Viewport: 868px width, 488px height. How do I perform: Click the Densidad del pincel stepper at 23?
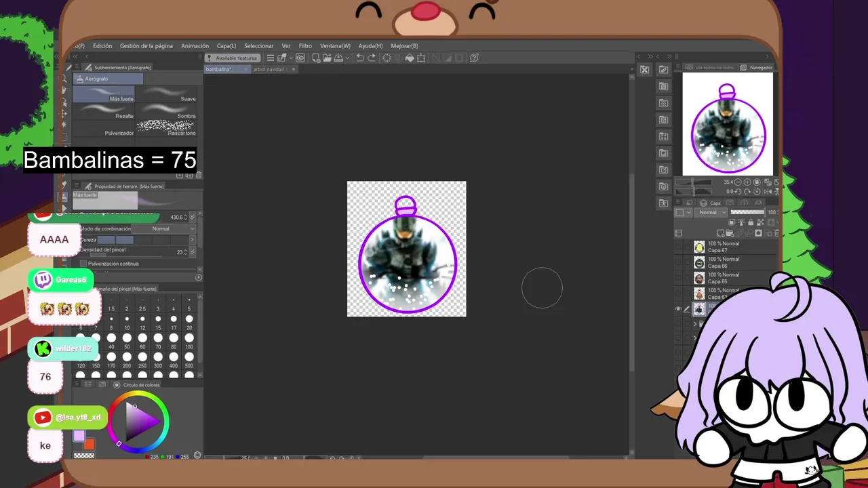click(x=185, y=252)
